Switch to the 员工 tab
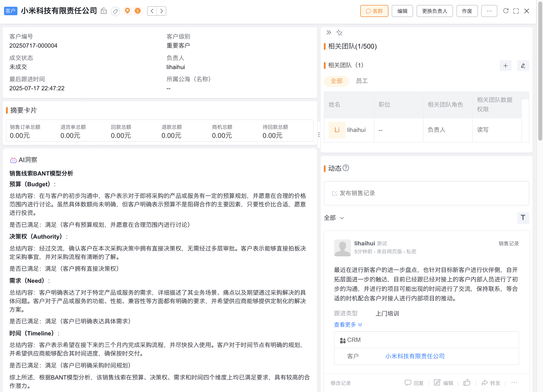543x392 pixels. click(x=362, y=81)
